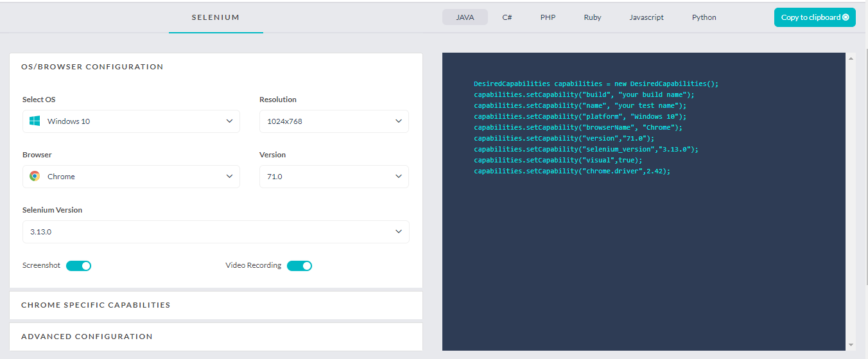Switch to the Python language tab
Viewport: 868px width, 359px height.
click(704, 17)
